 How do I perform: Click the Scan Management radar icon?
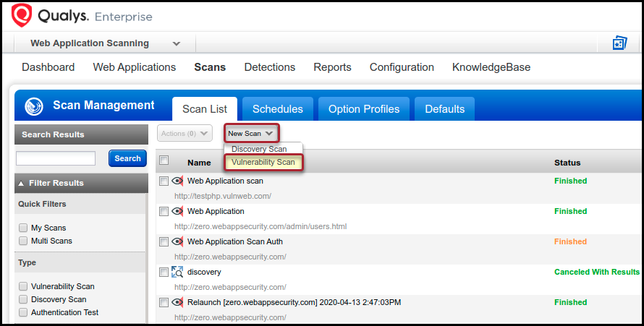[x=34, y=106]
